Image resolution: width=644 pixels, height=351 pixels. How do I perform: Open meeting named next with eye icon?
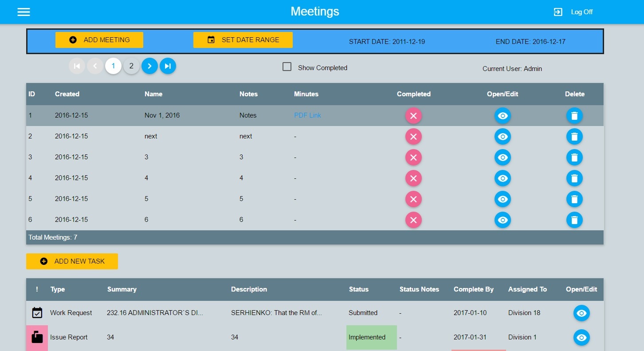click(x=503, y=137)
